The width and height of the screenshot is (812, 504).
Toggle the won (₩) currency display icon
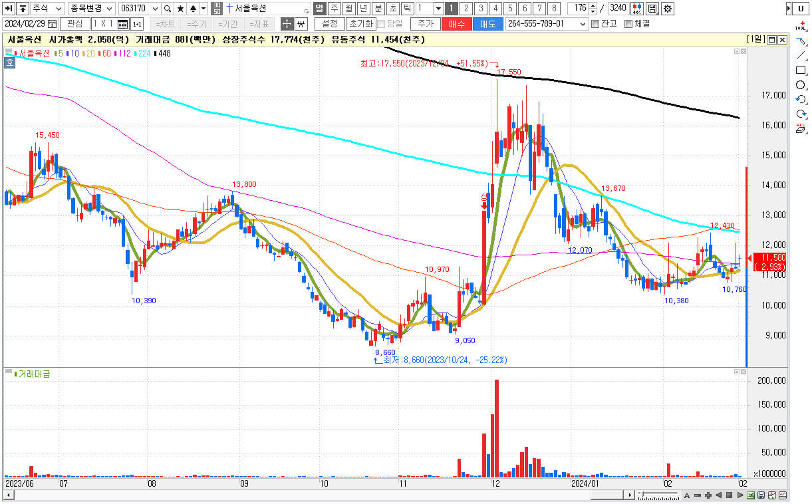tap(300, 24)
